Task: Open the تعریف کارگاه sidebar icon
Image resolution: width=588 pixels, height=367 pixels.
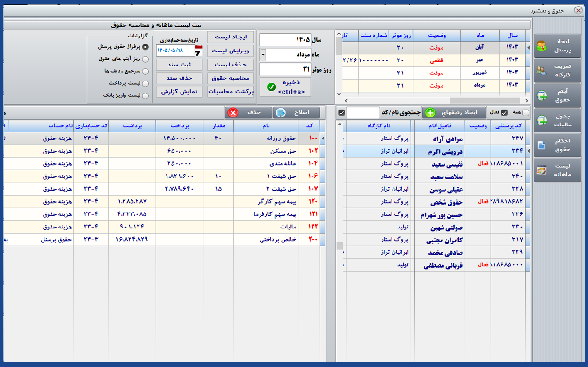Action: pyautogui.click(x=542, y=71)
